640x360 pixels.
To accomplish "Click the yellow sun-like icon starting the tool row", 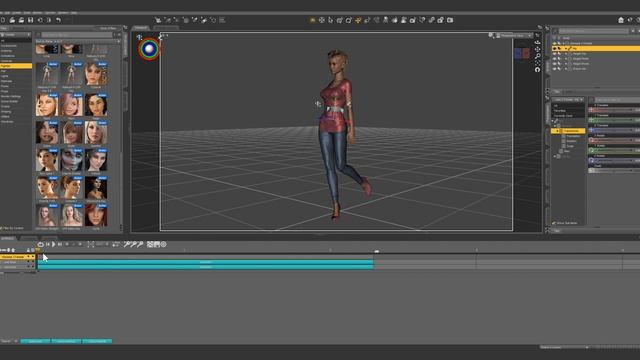I will (313, 20).
